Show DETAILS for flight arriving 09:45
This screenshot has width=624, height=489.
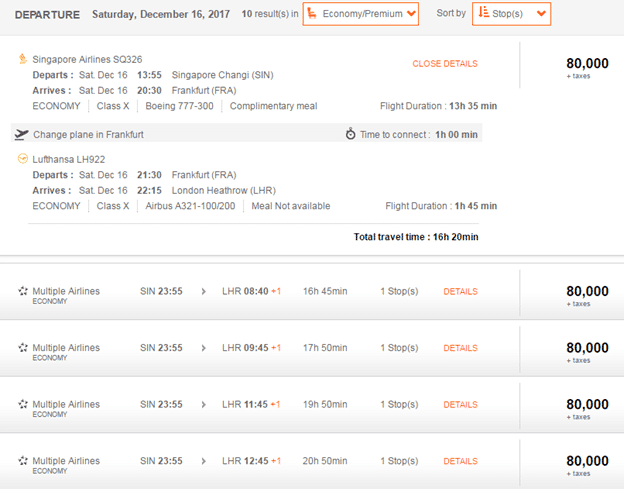pyautogui.click(x=460, y=348)
